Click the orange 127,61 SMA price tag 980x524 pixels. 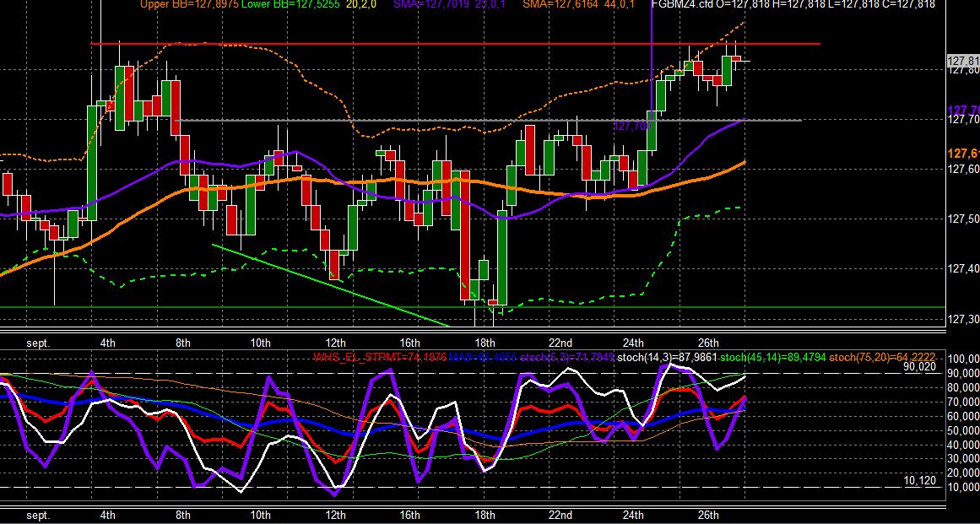pos(964,154)
